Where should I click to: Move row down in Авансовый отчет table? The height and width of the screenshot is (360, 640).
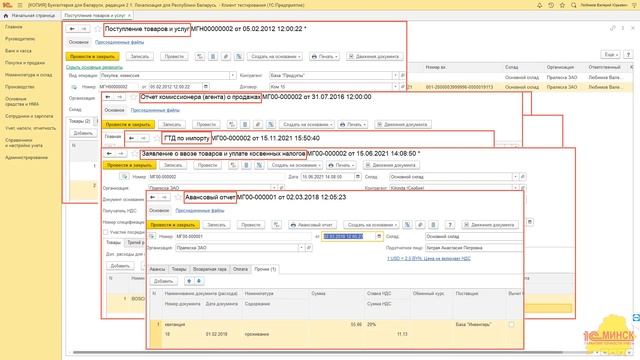pos(199,281)
